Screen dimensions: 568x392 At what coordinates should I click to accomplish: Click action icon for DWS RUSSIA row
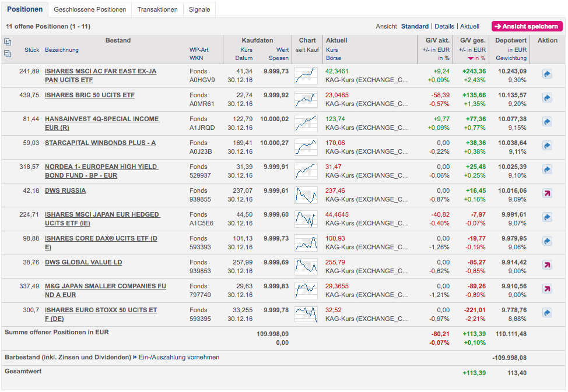pyautogui.click(x=547, y=193)
